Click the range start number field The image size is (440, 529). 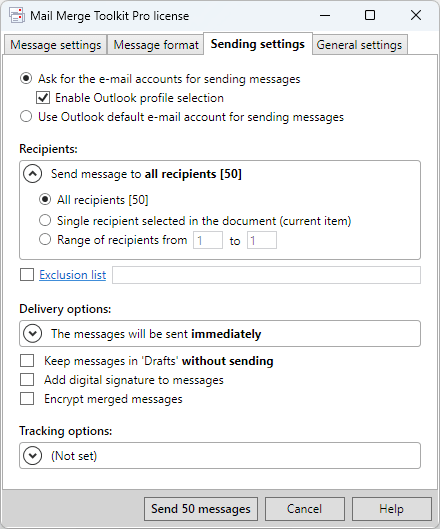(x=208, y=240)
